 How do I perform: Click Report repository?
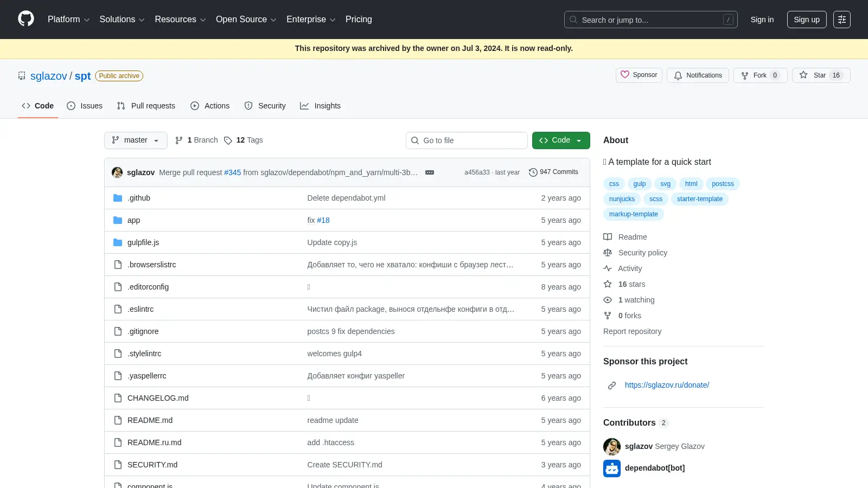pos(632,331)
